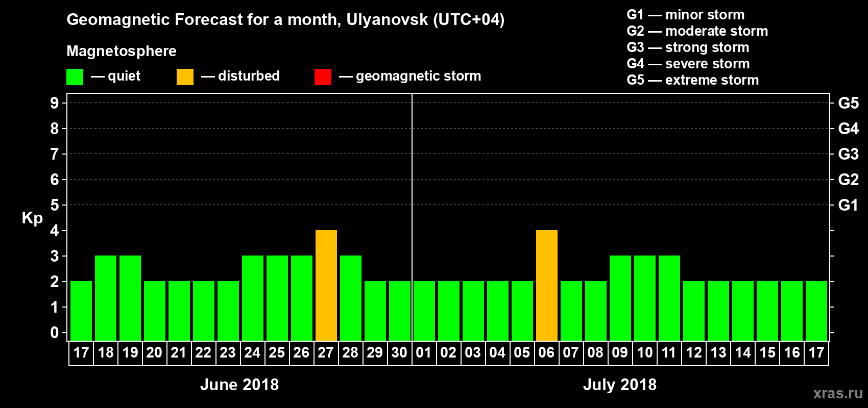
Task: Click the 'July 2018' month label
Action: coord(620,385)
